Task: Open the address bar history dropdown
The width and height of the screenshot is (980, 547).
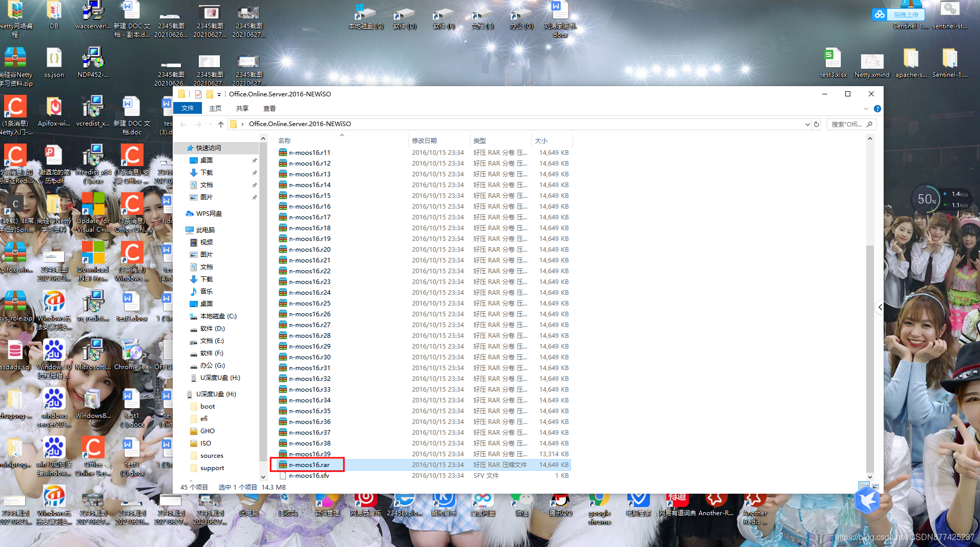Action: pyautogui.click(x=807, y=124)
